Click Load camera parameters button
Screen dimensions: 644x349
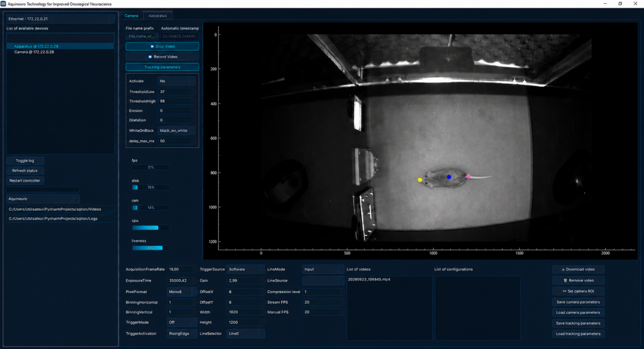579,313
